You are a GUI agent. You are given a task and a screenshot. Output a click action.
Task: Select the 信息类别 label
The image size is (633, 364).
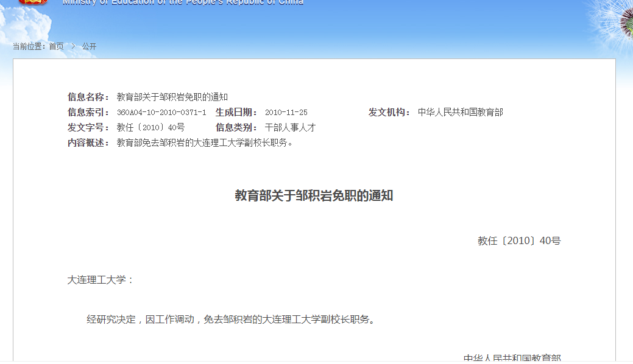pyautogui.click(x=236, y=127)
